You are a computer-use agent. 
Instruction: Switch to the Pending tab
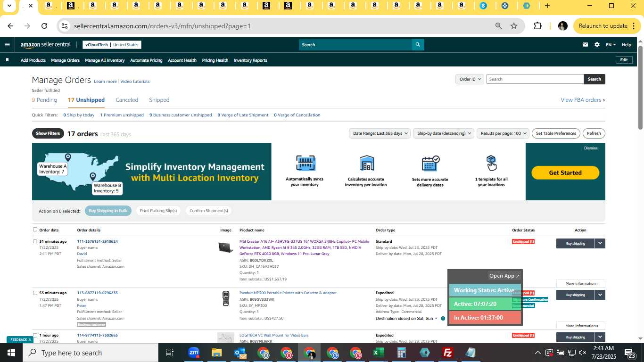point(44,100)
